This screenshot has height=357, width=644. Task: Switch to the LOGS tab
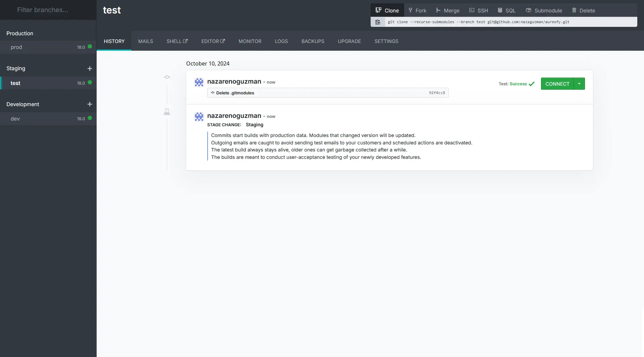pos(281,41)
